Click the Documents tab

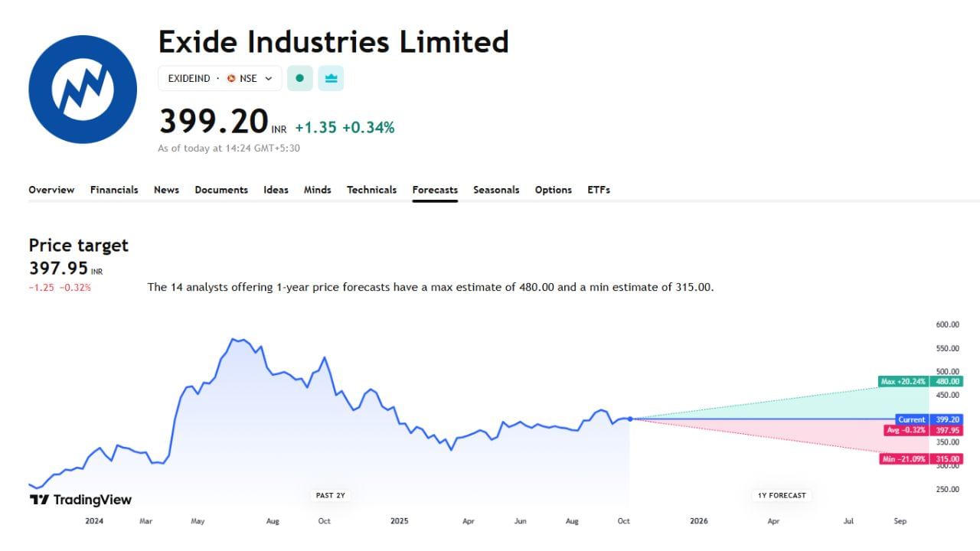221,190
